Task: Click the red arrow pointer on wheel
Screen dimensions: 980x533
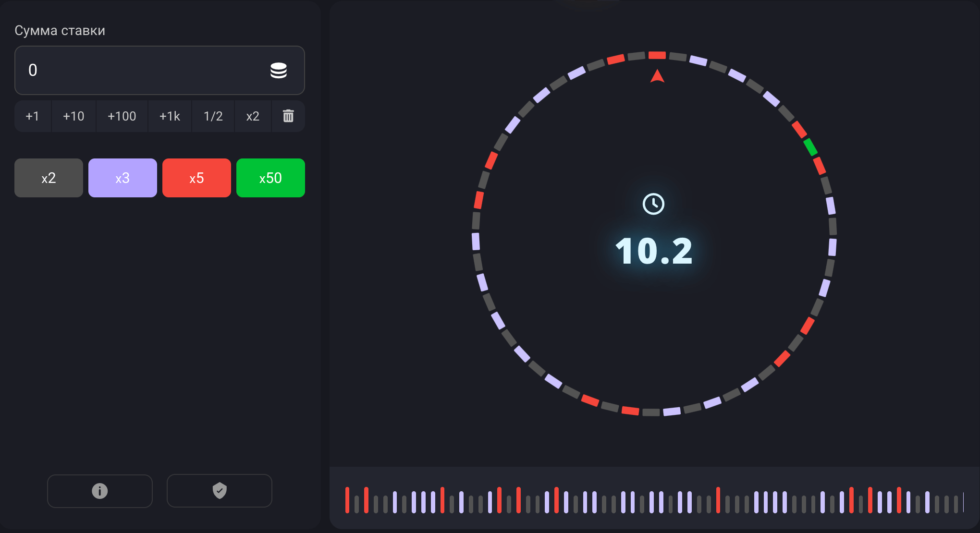Action: coord(657,76)
